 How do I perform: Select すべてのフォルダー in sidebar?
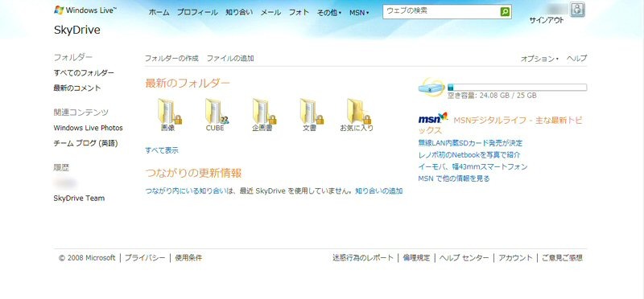click(84, 73)
